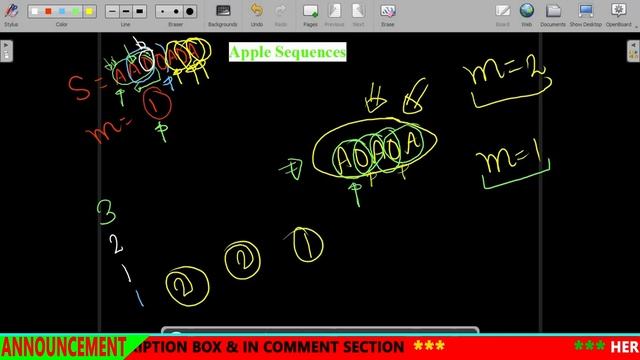The height and width of the screenshot is (360, 640).
Task: Choose the thick line width
Action: (139, 11)
